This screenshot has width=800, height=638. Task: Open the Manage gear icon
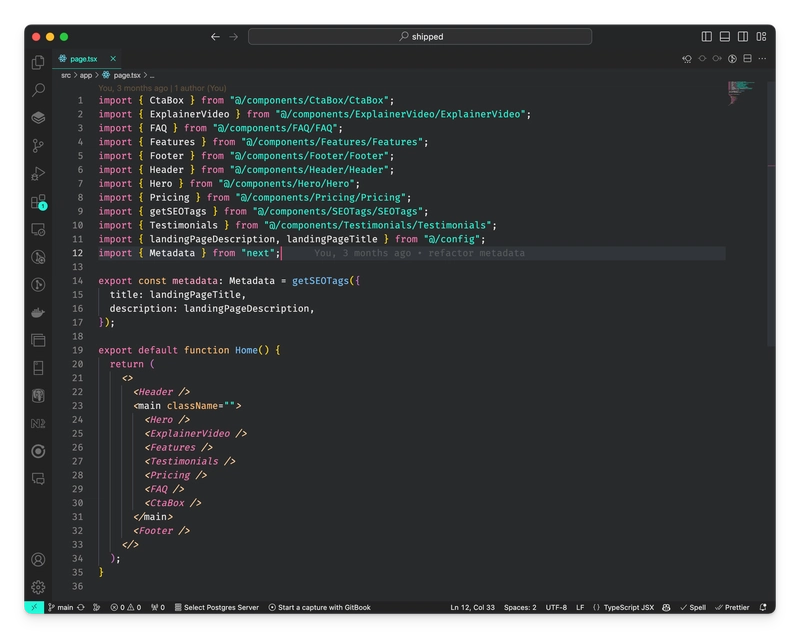click(38, 587)
